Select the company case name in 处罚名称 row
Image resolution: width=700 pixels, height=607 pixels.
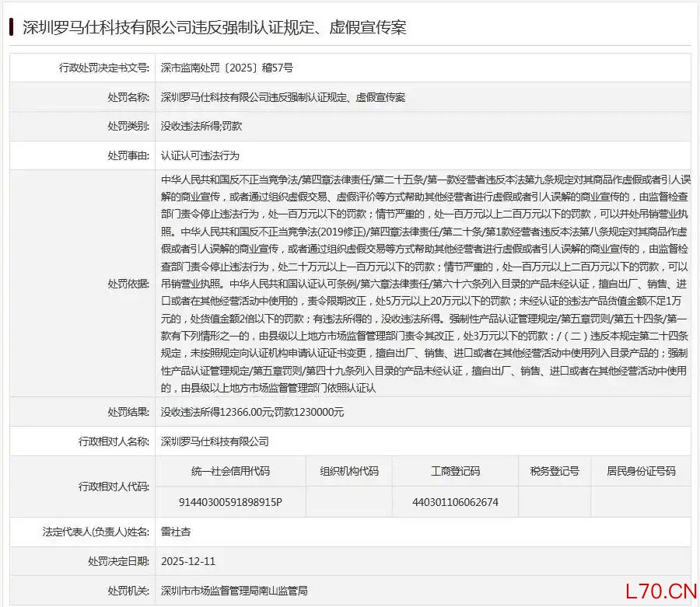pos(282,97)
